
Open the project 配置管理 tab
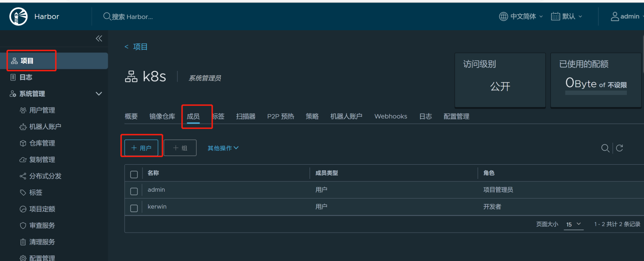coord(456,116)
